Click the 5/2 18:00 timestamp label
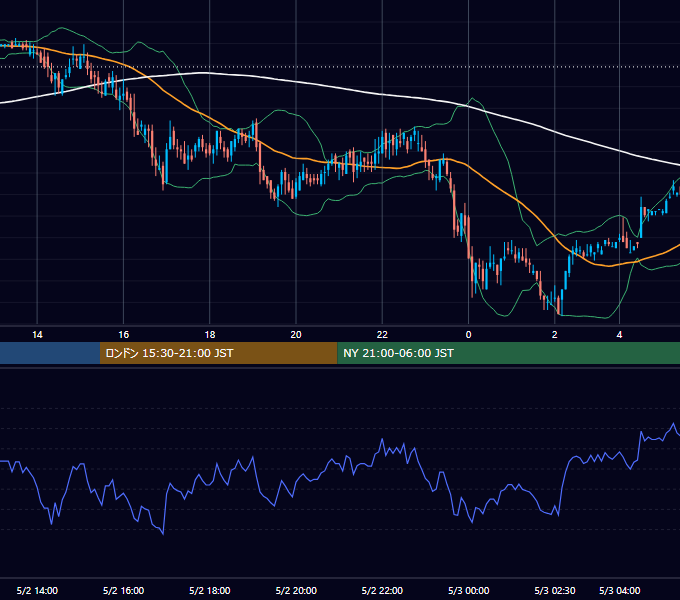This screenshot has width=680, height=600. tap(209, 590)
